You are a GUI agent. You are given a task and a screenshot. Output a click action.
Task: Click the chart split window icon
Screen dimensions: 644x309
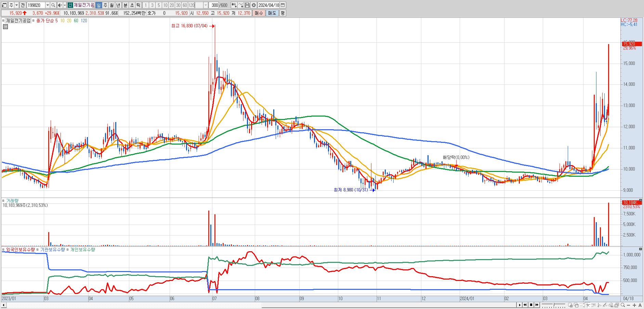[570, 305]
